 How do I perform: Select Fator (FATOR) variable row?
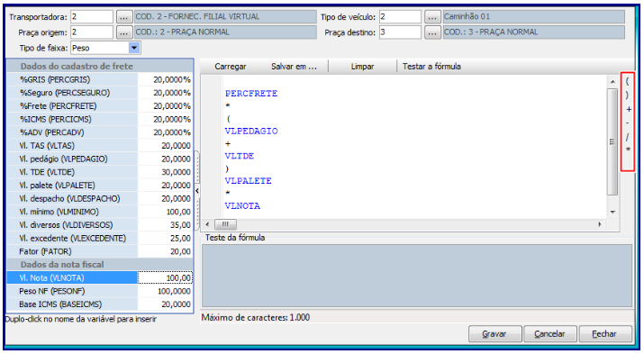[x=99, y=251]
